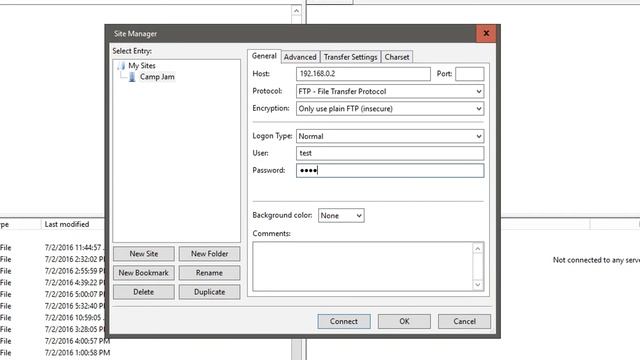Viewport: 640px width, 360px height.
Task: Click the Connect button
Action: click(344, 322)
